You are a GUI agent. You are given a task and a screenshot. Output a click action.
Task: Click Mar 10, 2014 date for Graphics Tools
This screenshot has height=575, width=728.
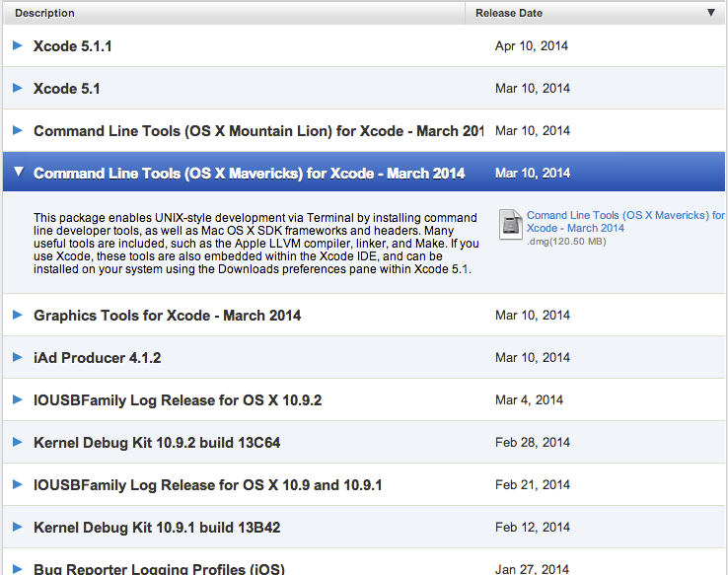533,315
